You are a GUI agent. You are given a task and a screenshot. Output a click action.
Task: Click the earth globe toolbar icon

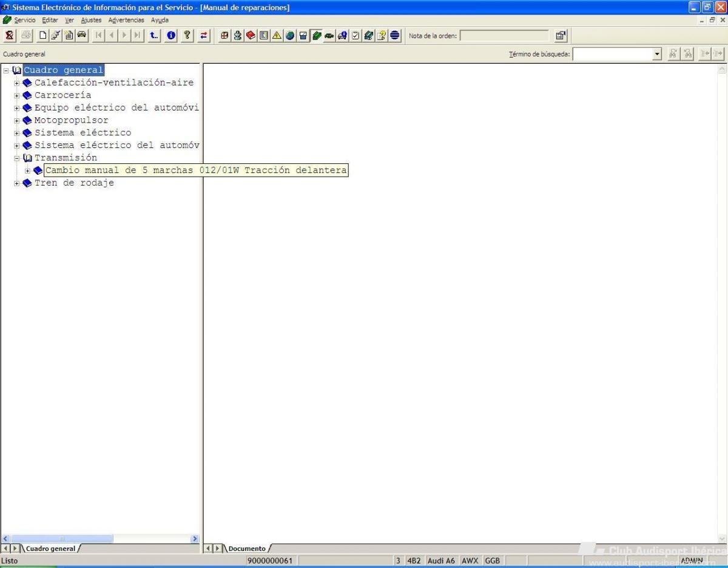pos(290,35)
